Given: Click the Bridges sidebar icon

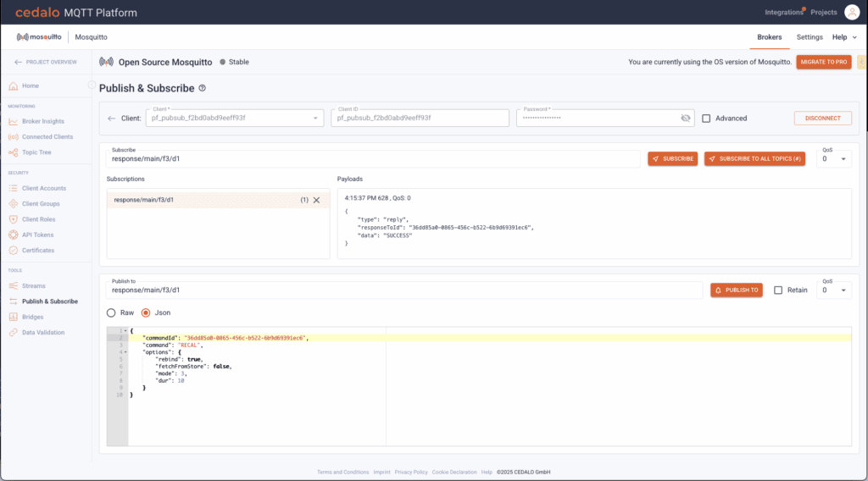Looking at the screenshot, I should click(x=14, y=317).
